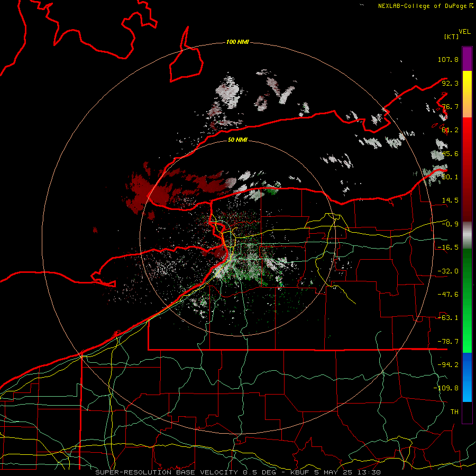Click the 50 NMI range ring label
476x476 pixels.
point(237,140)
